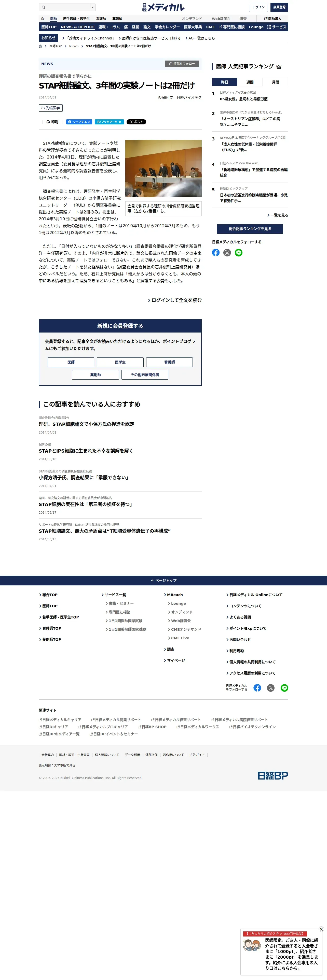This screenshot has width=327, height=980.
Task: Open the 医師求人 external link
Action: [273, 19]
